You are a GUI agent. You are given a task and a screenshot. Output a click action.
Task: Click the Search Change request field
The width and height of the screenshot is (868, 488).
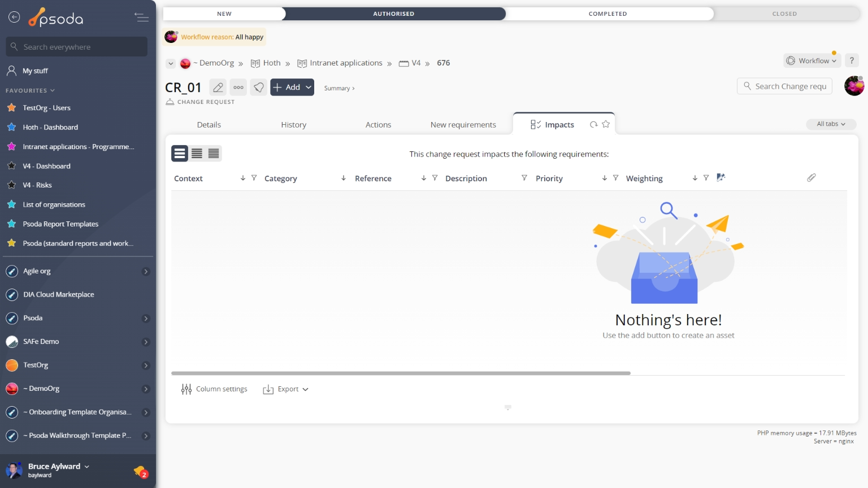click(784, 86)
